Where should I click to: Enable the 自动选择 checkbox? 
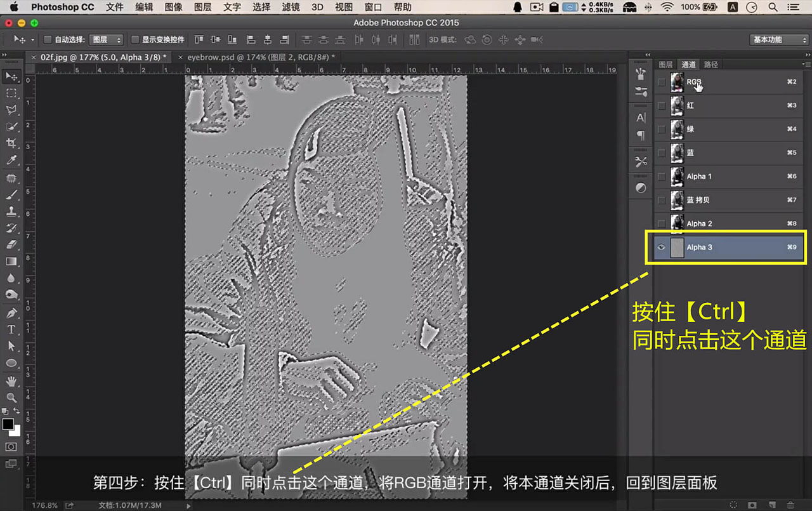(x=47, y=39)
